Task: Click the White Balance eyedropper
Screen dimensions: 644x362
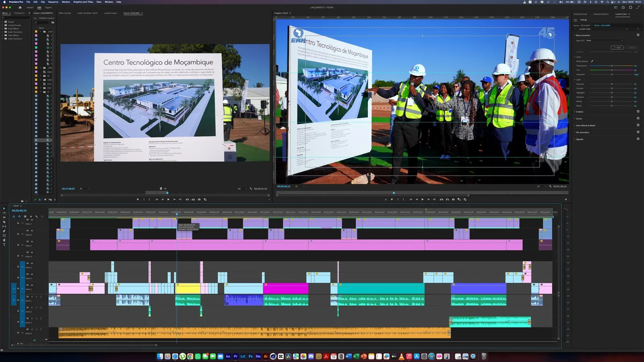Action: (x=592, y=61)
